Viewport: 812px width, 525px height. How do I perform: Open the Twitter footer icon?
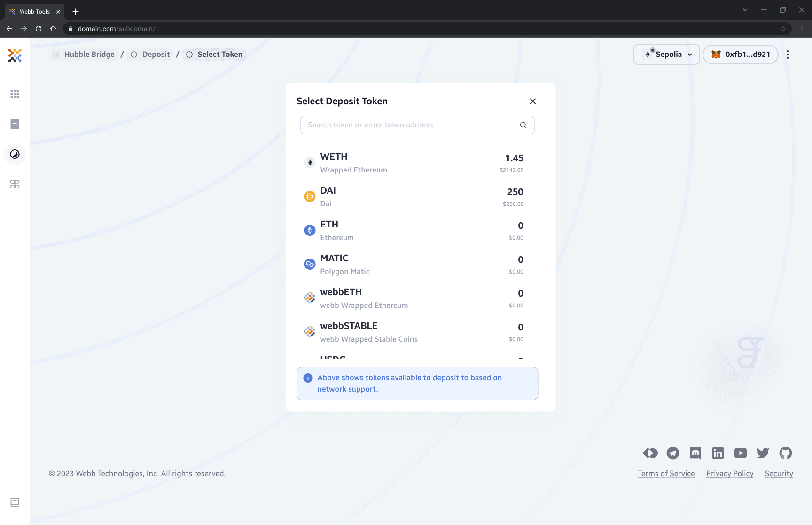pos(763,453)
